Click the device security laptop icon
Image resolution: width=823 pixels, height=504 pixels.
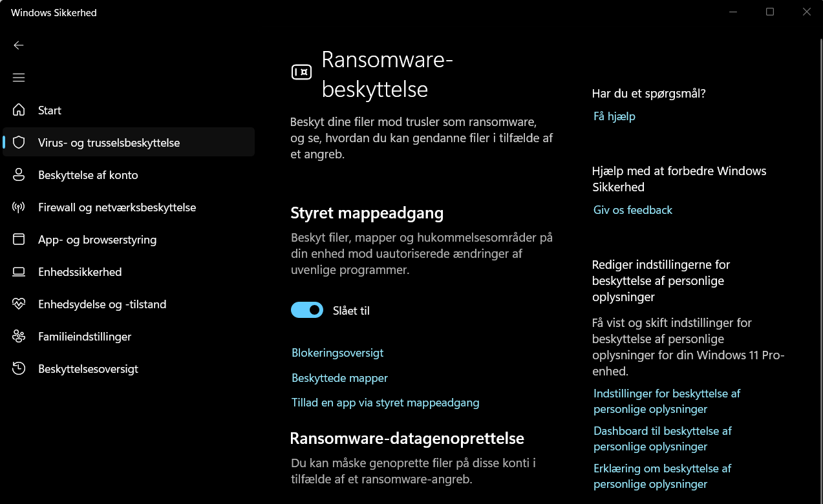click(19, 271)
